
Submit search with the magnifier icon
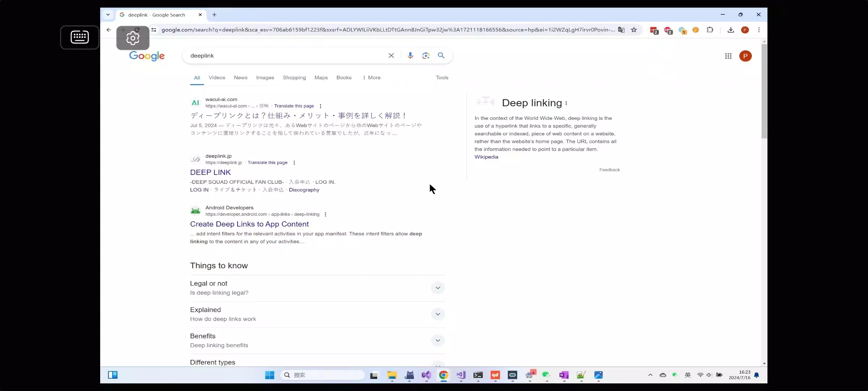[441, 56]
